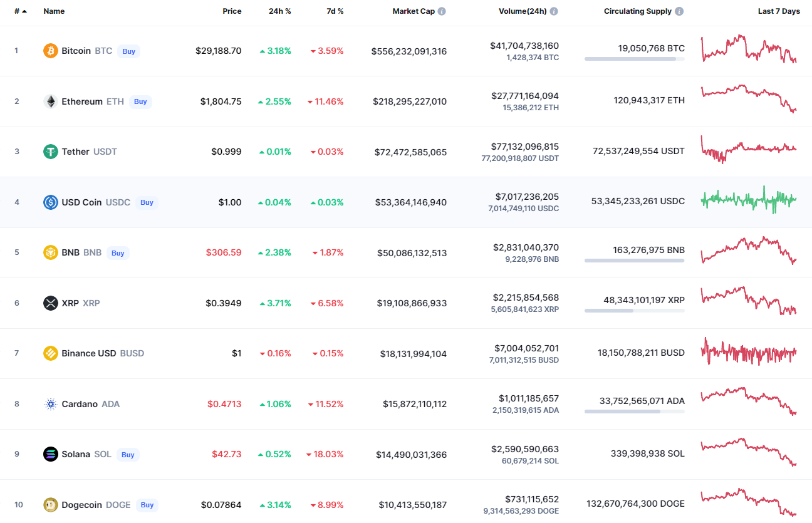Click Binance USD market cap $18,131,994,104

[414, 354]
